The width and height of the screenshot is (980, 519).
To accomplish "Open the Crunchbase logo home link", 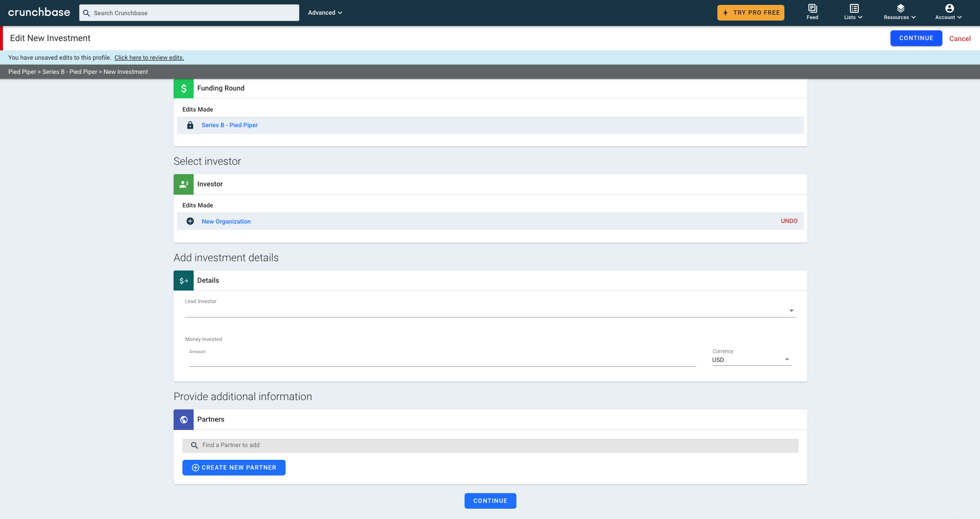I will point(39,12).
